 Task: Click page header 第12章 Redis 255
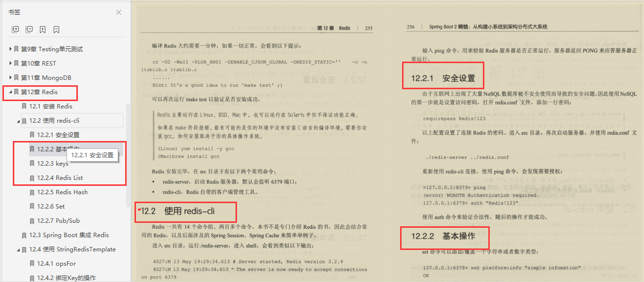(x=344, y=28)
